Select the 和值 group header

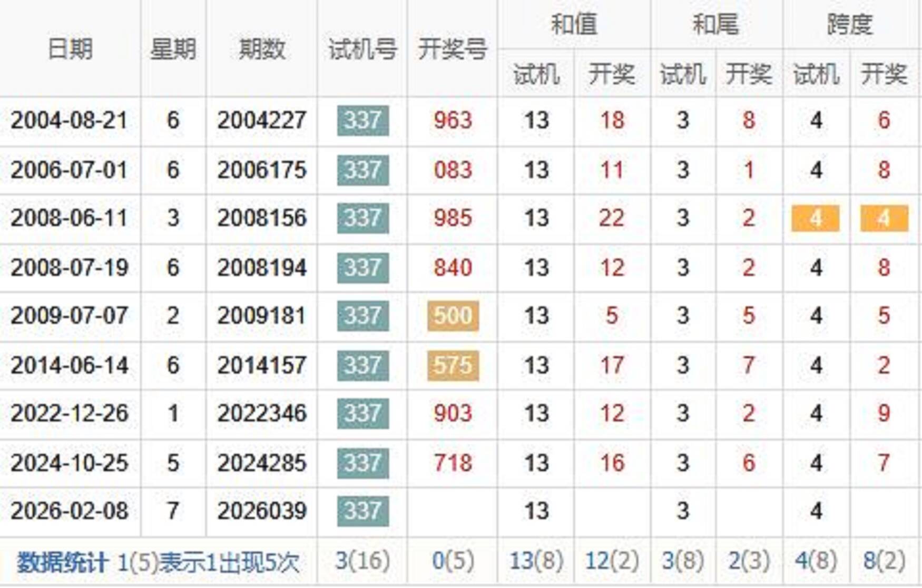(x=574, y=24)
